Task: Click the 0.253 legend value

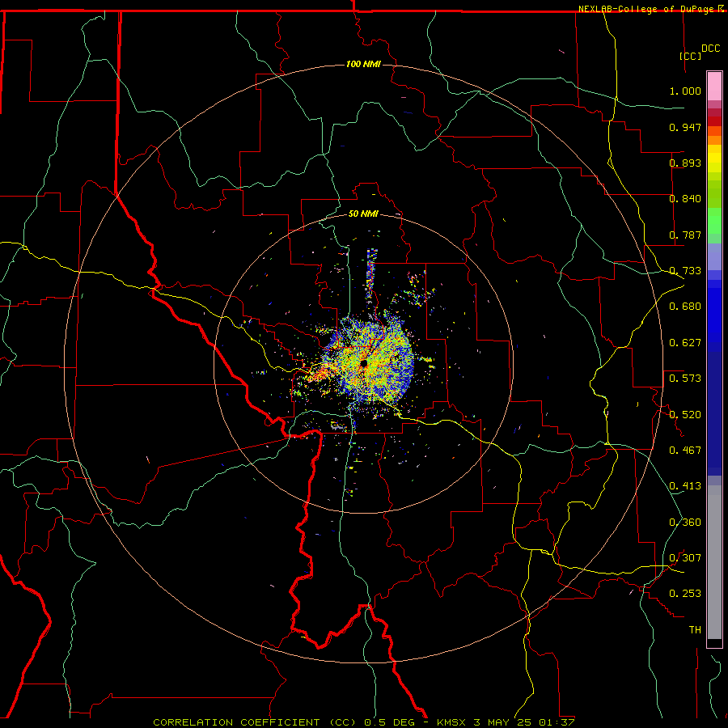Action: click(x=685, y=594)
